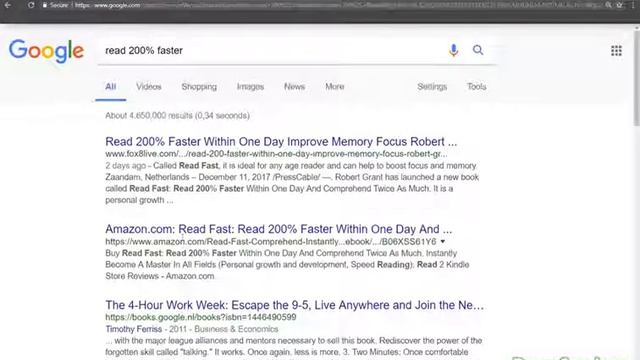Viewport: 640px width, 360px height.
Task: Reload the page with refresh icon
Action: [x=31, y=5]
